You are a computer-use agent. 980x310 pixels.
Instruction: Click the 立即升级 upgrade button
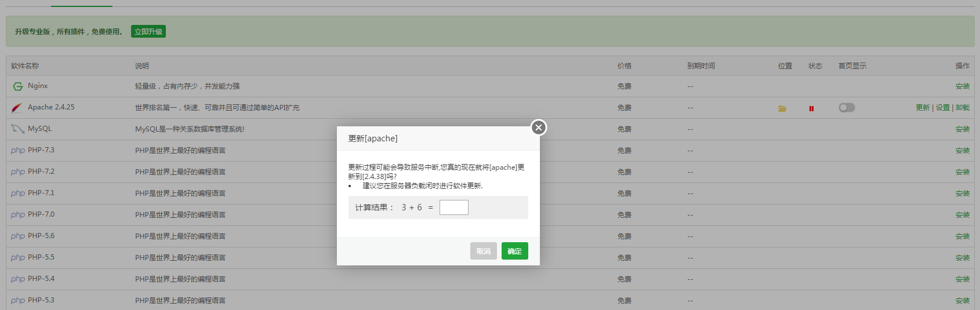[148, 31]
